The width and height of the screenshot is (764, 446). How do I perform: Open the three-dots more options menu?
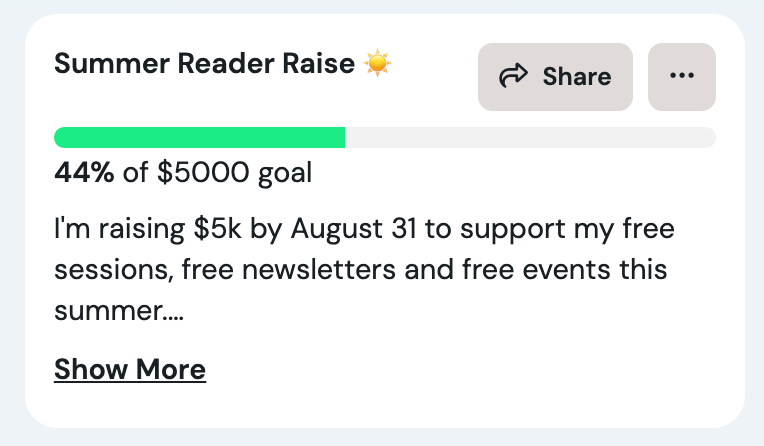(x=682, y=77)
